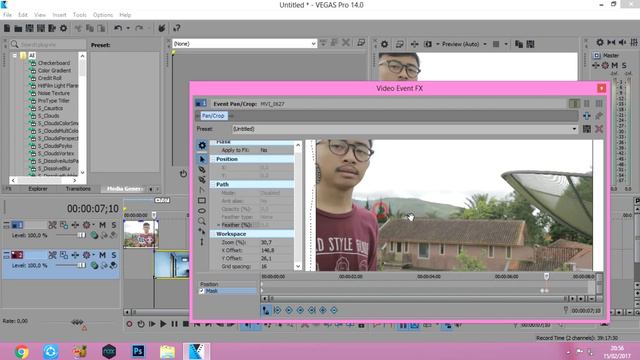Open the File menu
The image size is (640, 360).
pos(7,15)
